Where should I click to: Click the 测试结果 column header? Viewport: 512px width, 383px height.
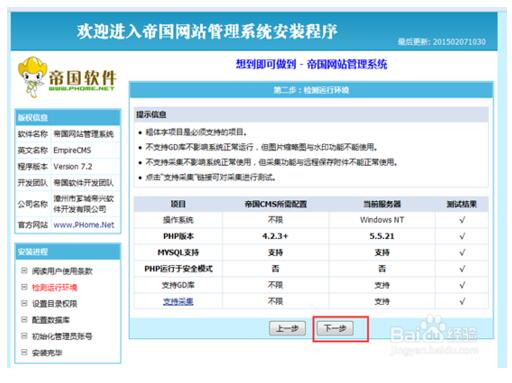(x=462, y=204)
